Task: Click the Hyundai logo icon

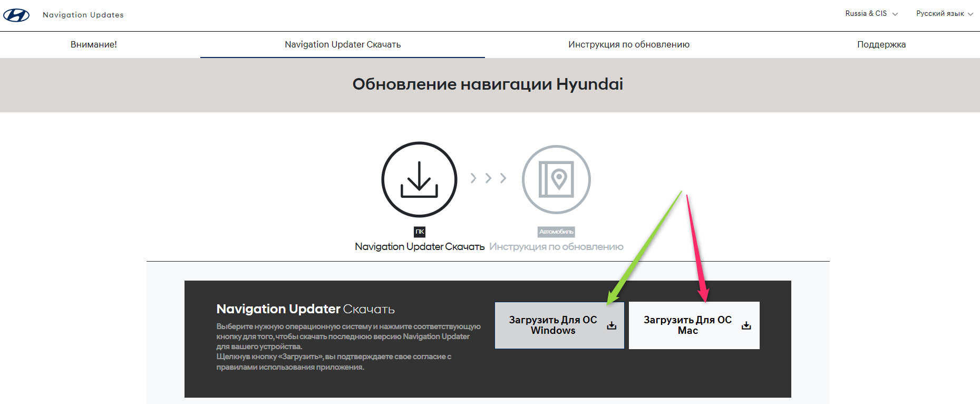Action: [16, 15]
